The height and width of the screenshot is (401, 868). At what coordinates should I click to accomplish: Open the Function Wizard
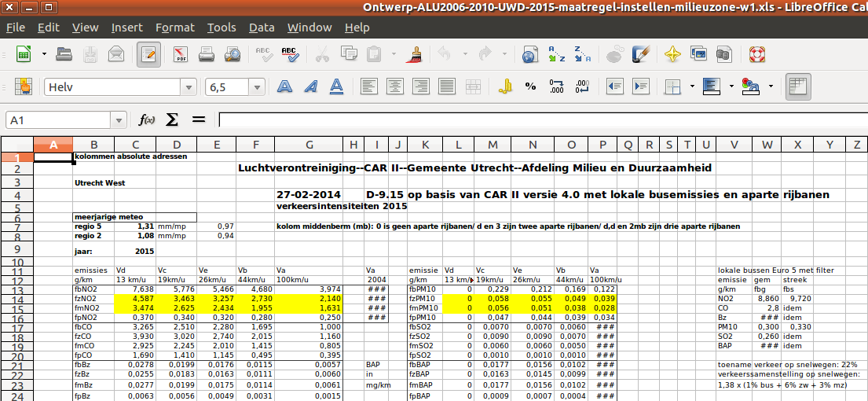(x=147, y=120)
